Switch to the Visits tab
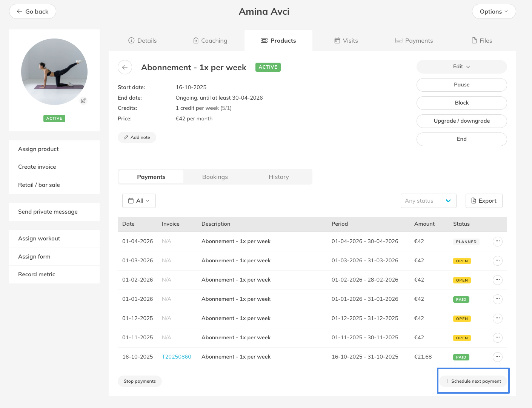The height and width of the screenshot is (408, 532). pyautogui.click(x=346, y=41)
